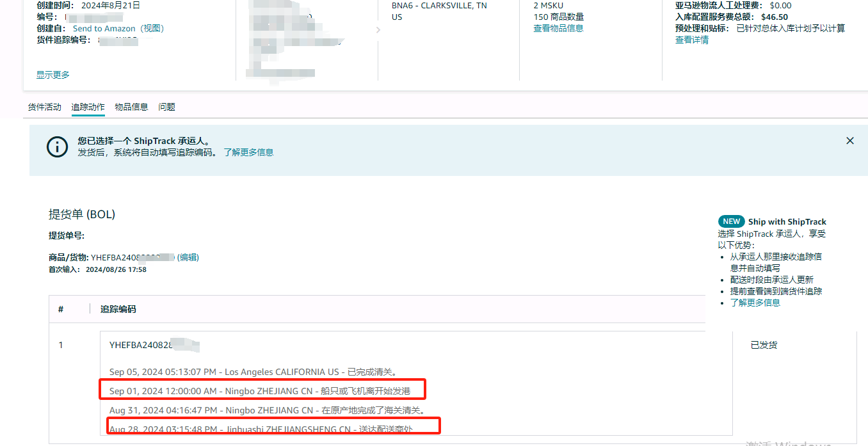
Task: Click the 视图 link
Action: pos(152,28)
